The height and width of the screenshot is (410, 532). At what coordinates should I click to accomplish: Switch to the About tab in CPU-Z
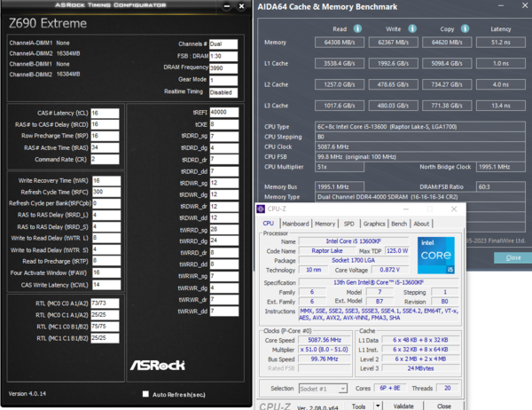click(x=421, y=224)
